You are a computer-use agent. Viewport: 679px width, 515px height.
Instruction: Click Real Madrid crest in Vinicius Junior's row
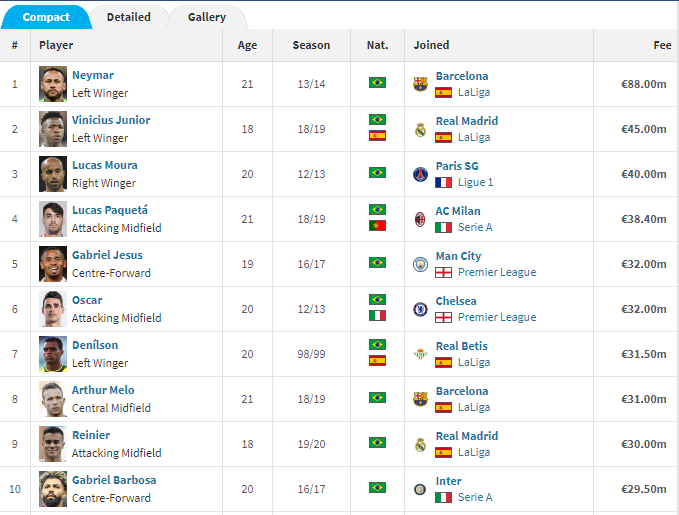click(420, 129)
